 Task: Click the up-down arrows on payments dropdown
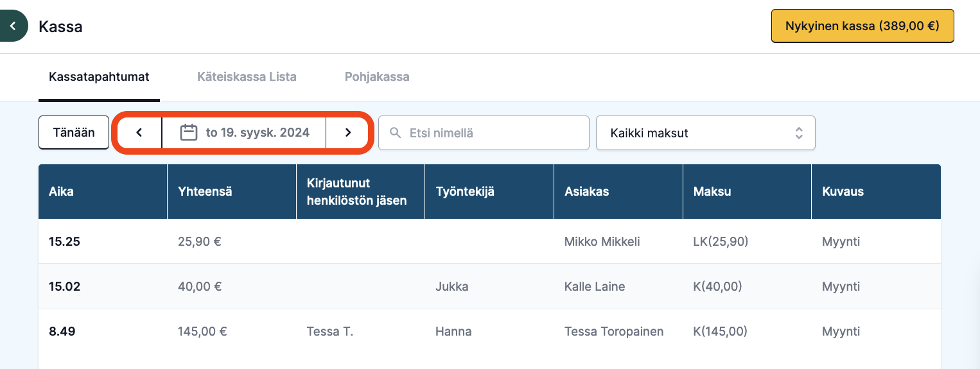coord(799,133)
